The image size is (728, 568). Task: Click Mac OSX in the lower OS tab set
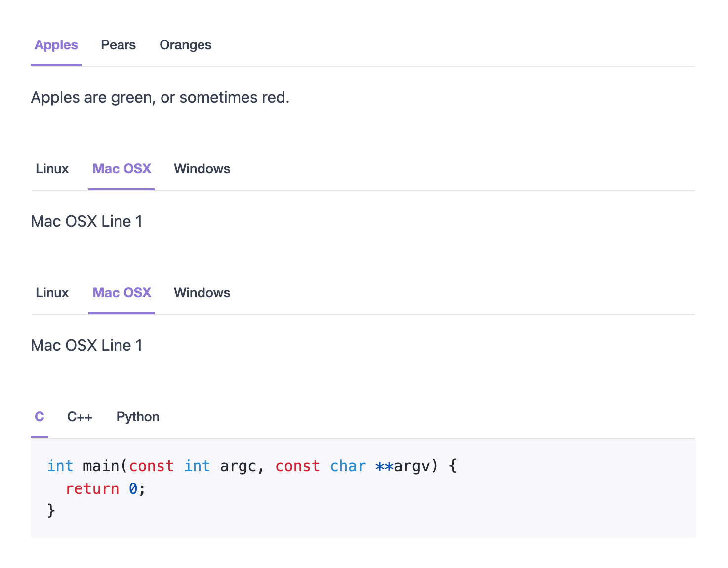tap(122, 293)
